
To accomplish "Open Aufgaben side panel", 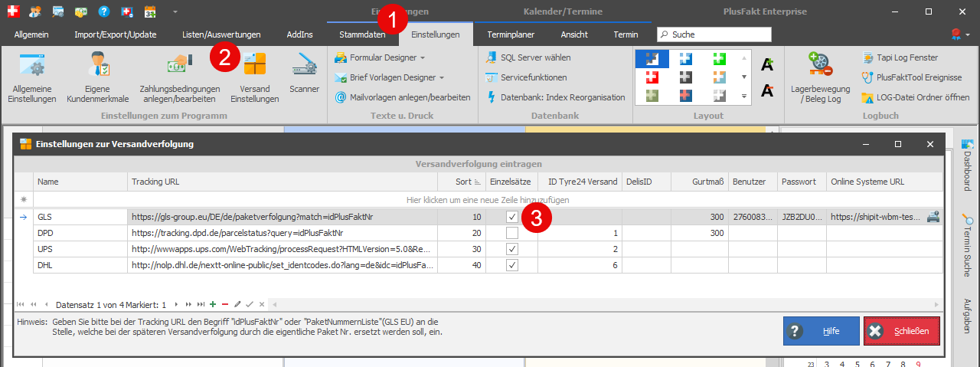I will click(x=967, y=316).
